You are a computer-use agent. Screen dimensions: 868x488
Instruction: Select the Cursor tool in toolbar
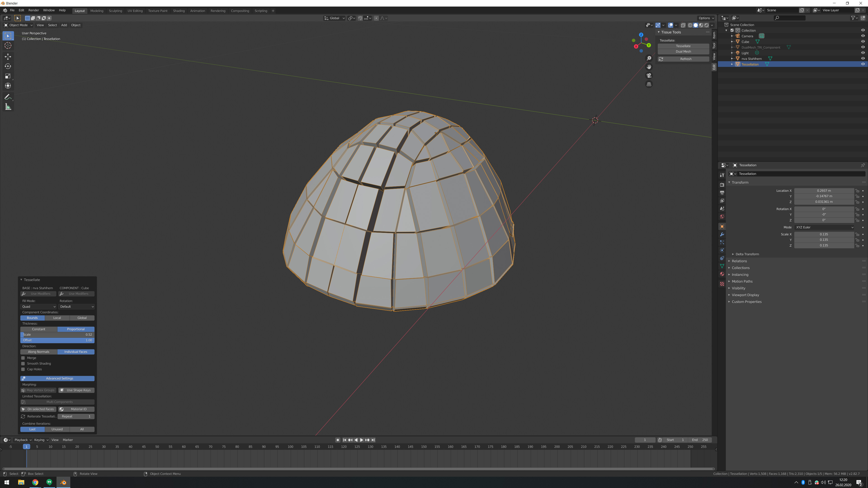point(8,45)
